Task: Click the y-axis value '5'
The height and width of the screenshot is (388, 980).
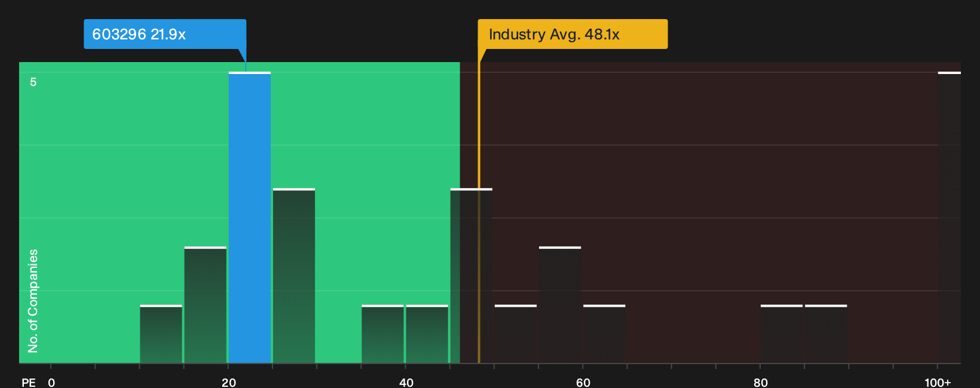Action: click(33, 82)
